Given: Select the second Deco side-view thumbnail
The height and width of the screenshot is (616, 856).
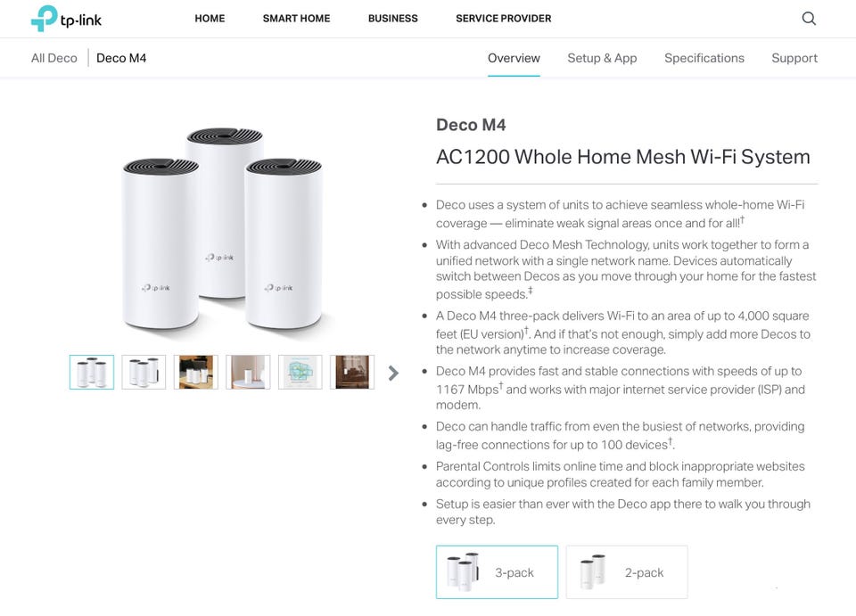Looking at the screenshot, I should (x=144, y=372).
